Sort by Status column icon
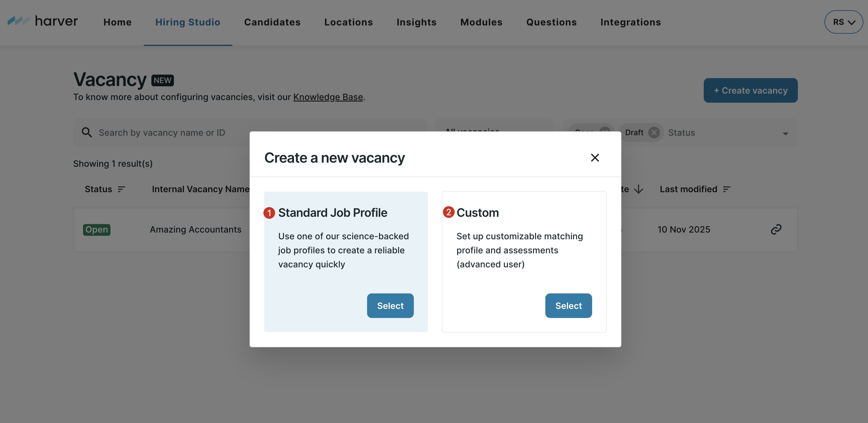This screenshot has height=423, width=868. [121, 189]
